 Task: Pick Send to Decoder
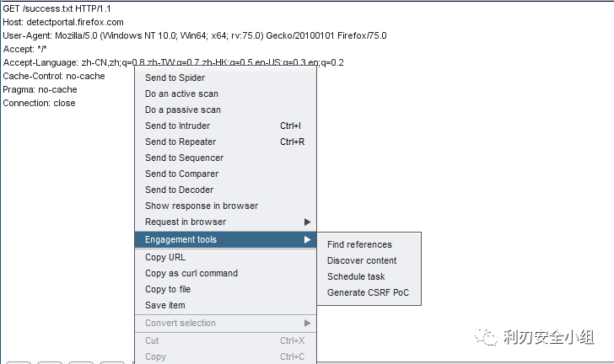(179, 190)
